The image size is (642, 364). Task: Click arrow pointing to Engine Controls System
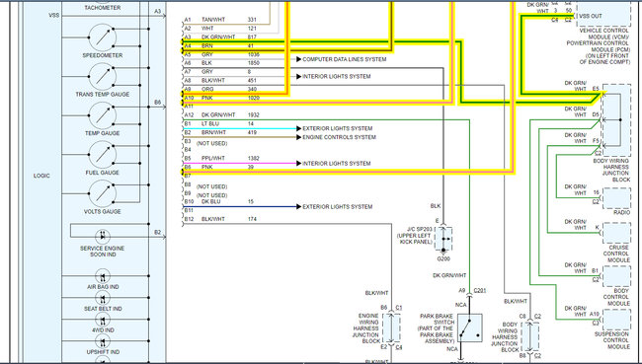point(298,137)
